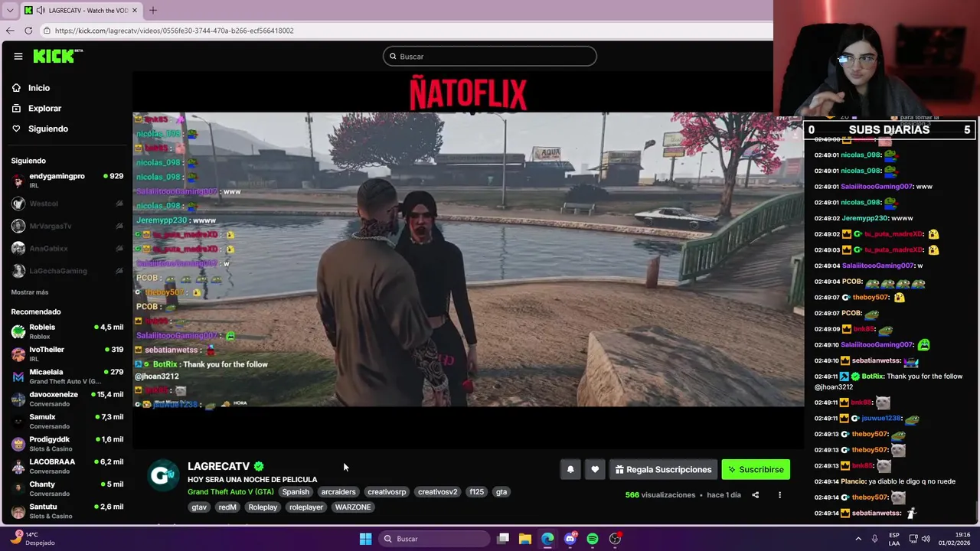980x551 pixels.
Task: Toggle follow heart button
Action: [595, 470]
